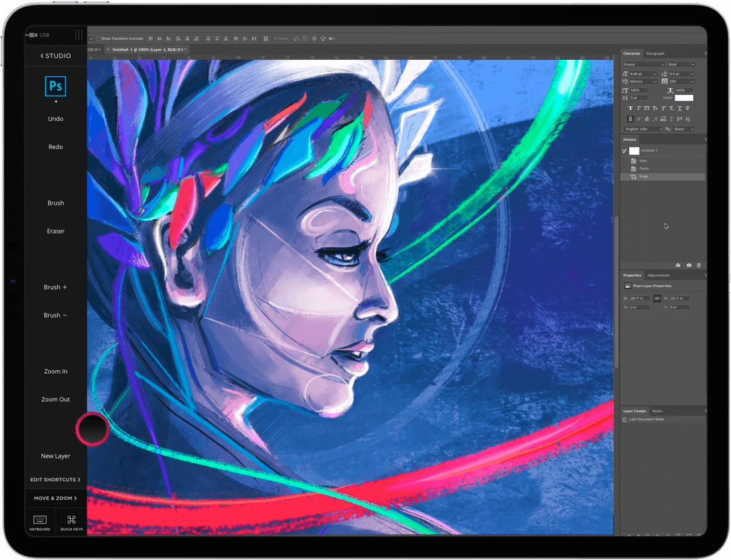Click the 3D pan camera icon
The width and height of the screenshot is (731, 560).
coord(314,38)
